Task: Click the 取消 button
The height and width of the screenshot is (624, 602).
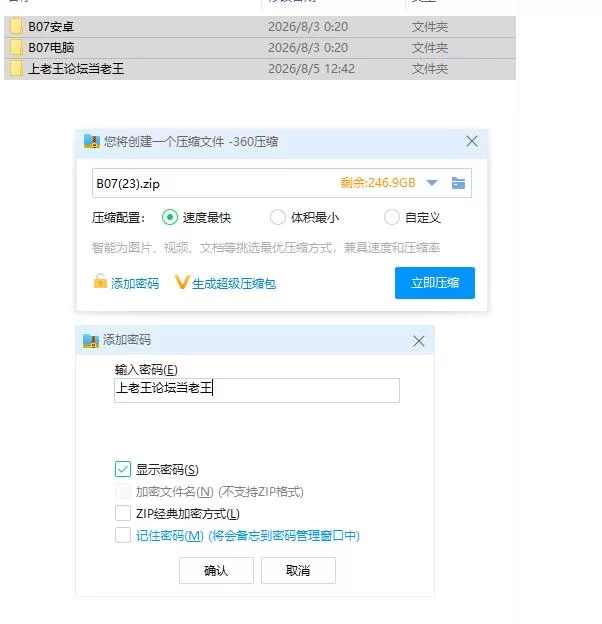Action: (298, 570)
